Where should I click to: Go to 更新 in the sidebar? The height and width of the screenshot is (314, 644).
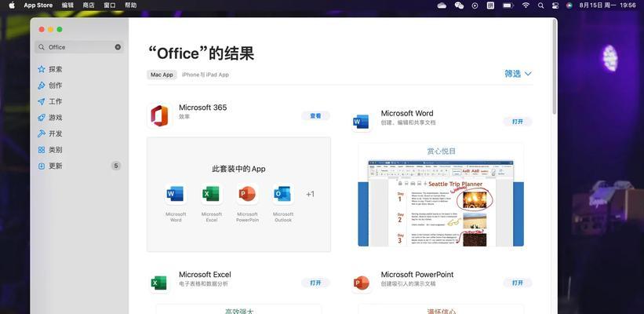pyautogui.click(x=49, y=166)
